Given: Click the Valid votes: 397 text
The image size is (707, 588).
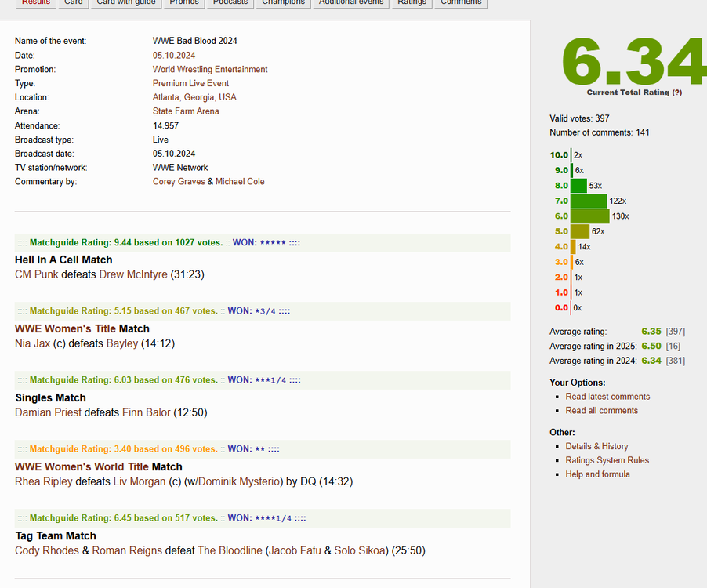Looking at the screenshot, I should click(x=579, y=118).
